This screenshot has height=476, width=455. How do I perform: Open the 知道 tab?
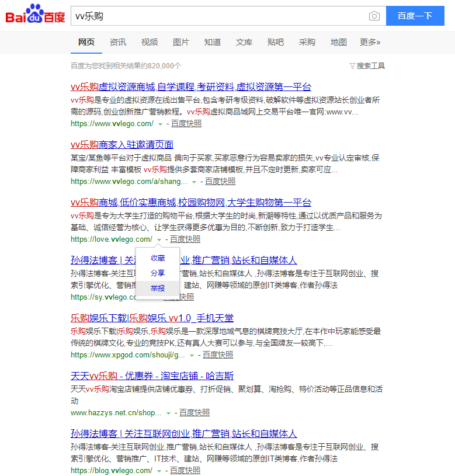coord(213,42)
